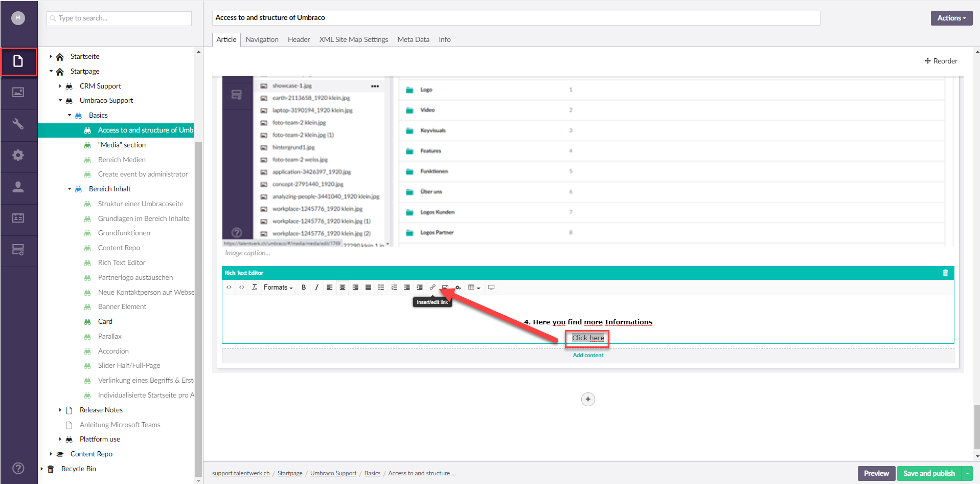Add a new row with the plus button

(x=588, y=399)
